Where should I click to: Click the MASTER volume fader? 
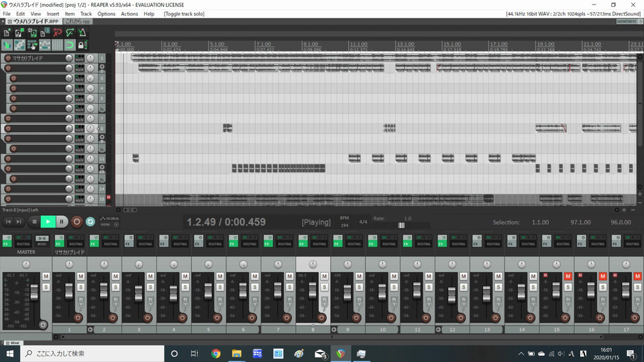click(34, 292)
